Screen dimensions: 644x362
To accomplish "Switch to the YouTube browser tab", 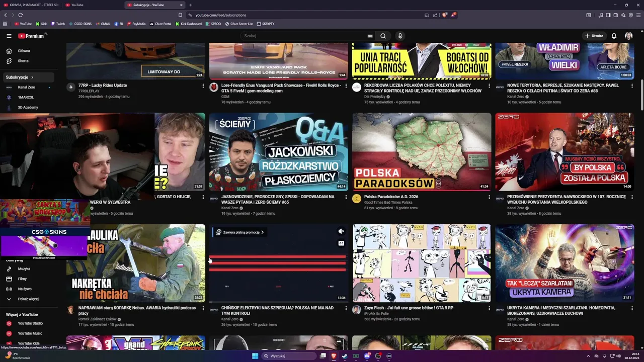I will [93, 5].
